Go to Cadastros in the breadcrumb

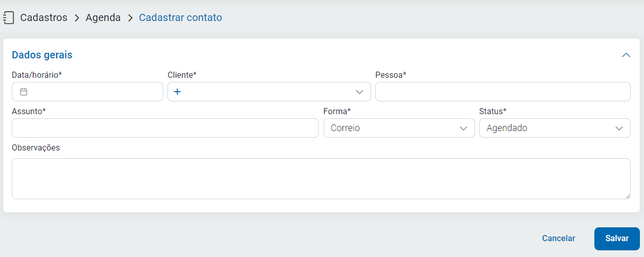[x=44, y=18]
